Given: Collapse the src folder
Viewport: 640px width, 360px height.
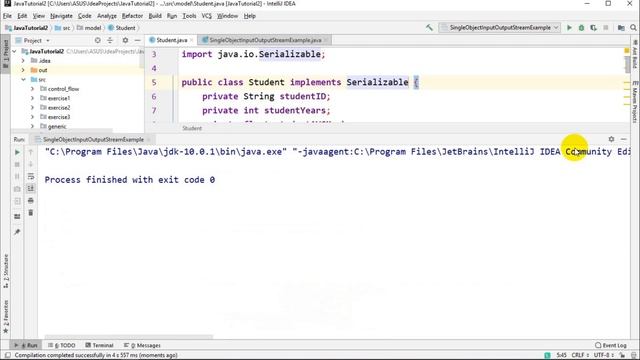Looking at the screenshot, I should click(x=23, y=80).
